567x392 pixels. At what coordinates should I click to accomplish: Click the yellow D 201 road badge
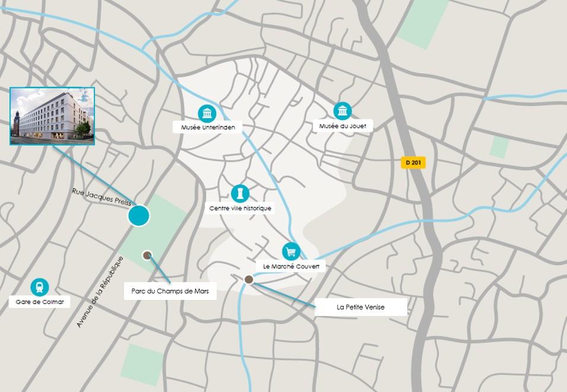click(x=413, y=163)
